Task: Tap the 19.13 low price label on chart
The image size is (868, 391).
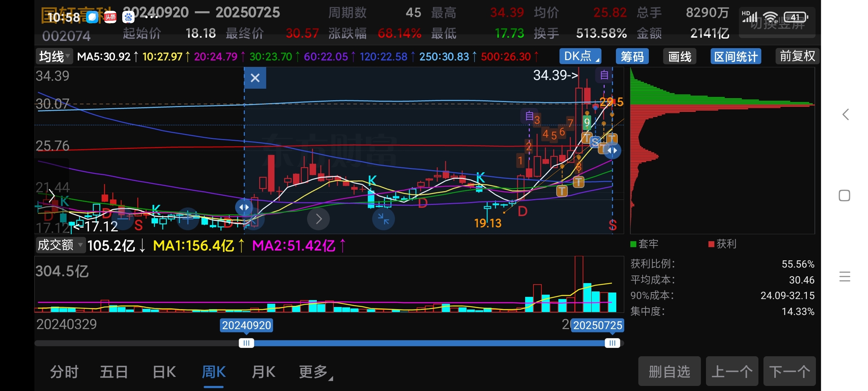Action: 488,223
